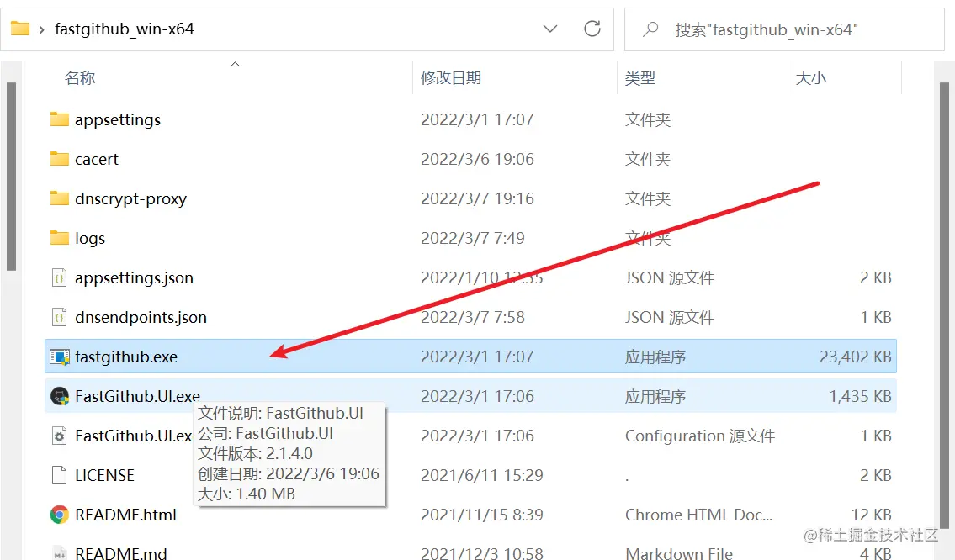Select the dnsendpoints.json file name
The image size is (955, 560).
[x=141, y=318]
